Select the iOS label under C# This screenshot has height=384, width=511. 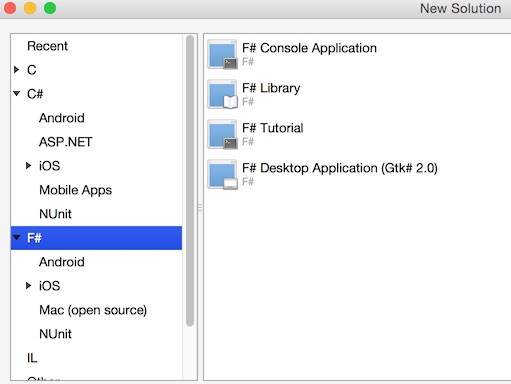pos(50,166)
